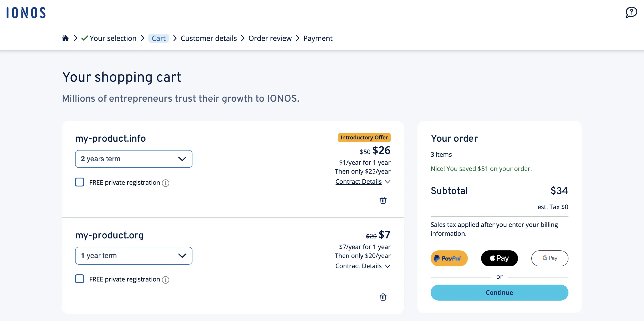
Task: Delete my-product.info using the trash icon
Action: (x=383, y=200)
